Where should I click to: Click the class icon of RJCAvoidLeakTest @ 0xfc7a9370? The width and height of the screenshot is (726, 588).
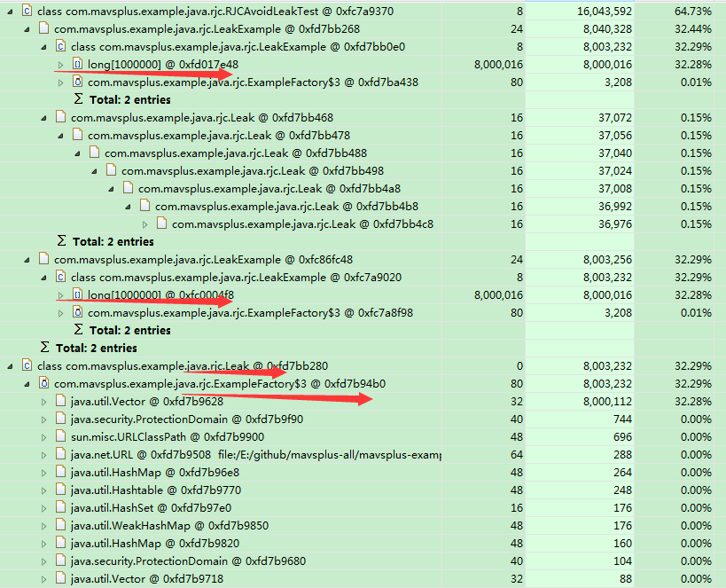27,11
